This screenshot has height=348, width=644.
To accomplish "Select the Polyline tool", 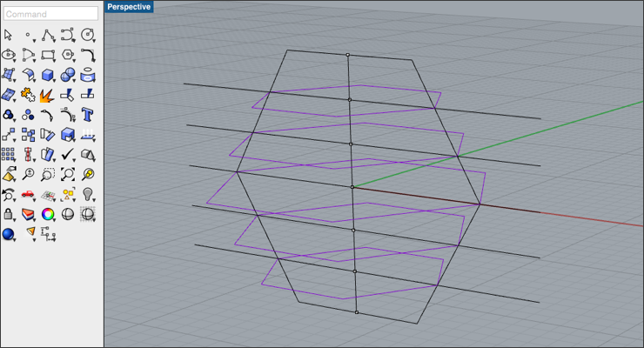I will point(48,36).
